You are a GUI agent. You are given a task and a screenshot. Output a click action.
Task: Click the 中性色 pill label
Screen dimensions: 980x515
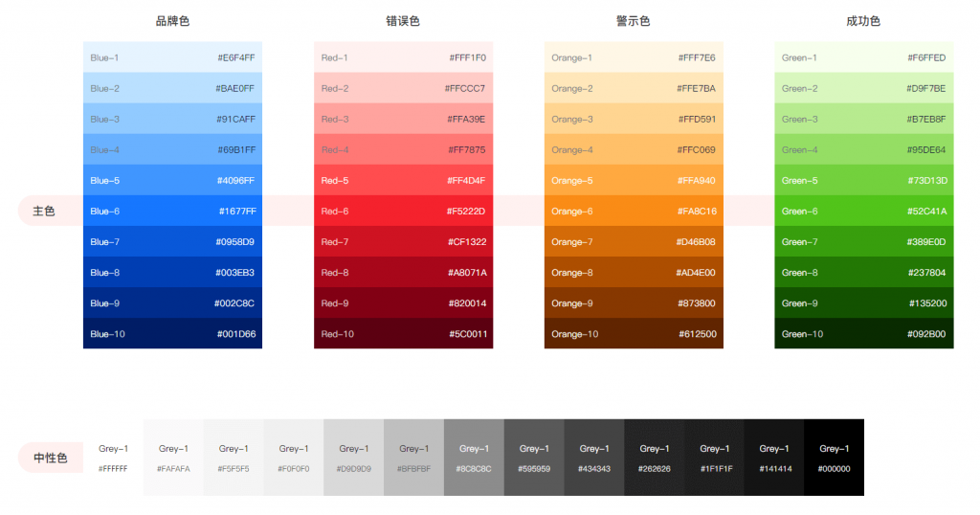(x=50, y=459)
